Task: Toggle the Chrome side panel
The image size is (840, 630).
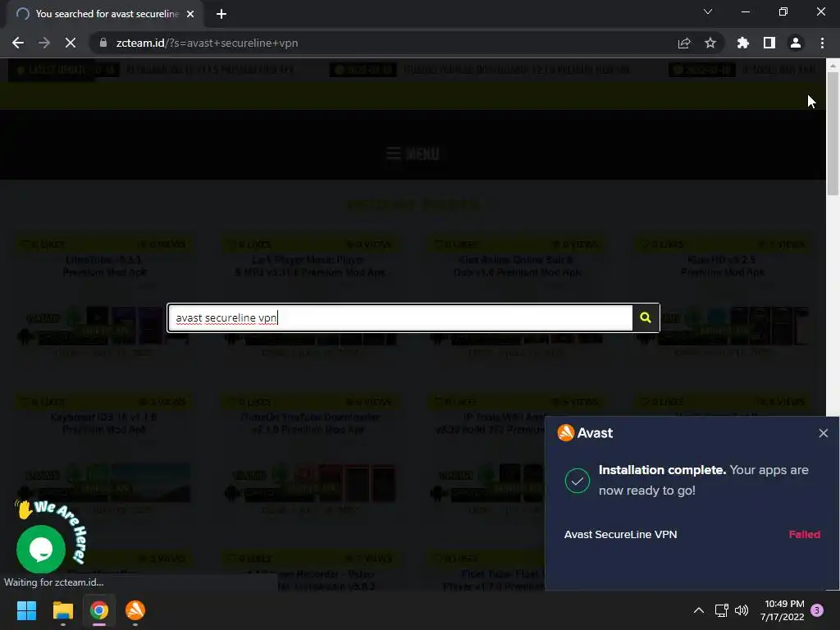Action: [x=769, y=43]
